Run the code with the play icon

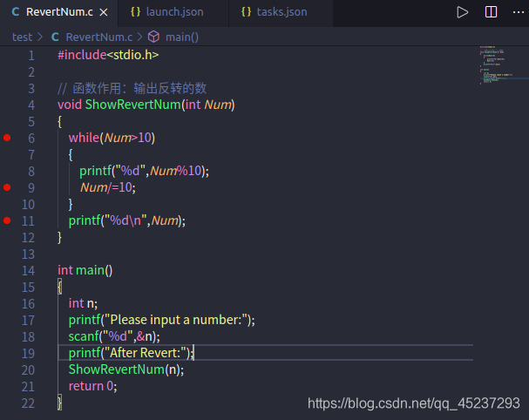462,12
